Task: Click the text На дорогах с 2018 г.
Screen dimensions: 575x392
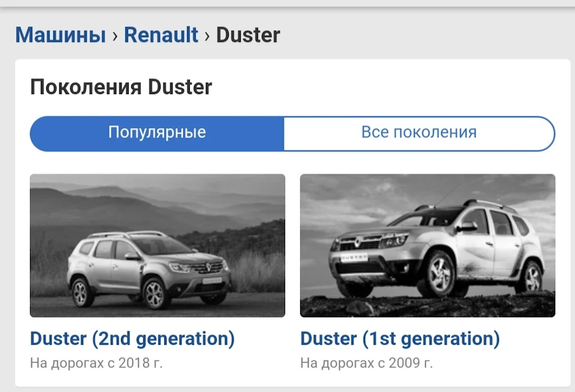Action: tap(96, 363)
